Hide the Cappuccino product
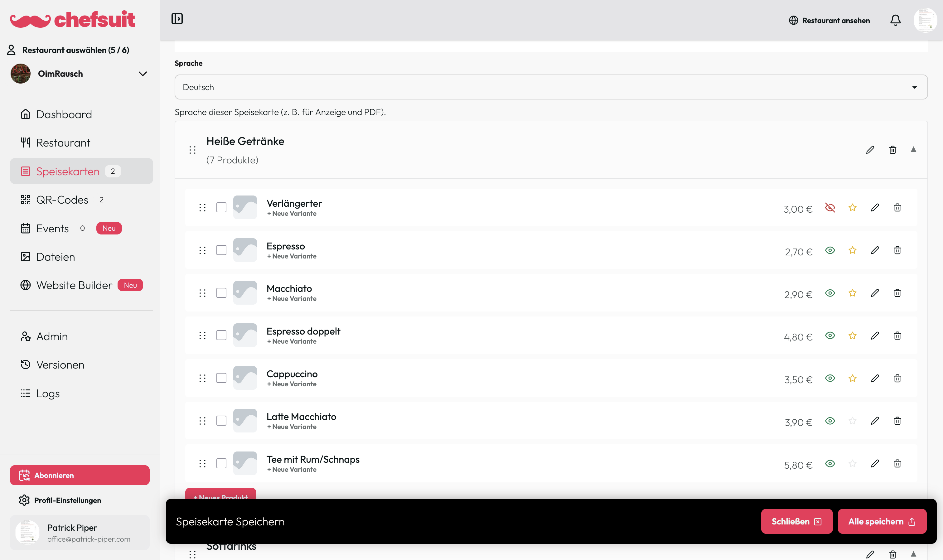 [x=830, y=378]
